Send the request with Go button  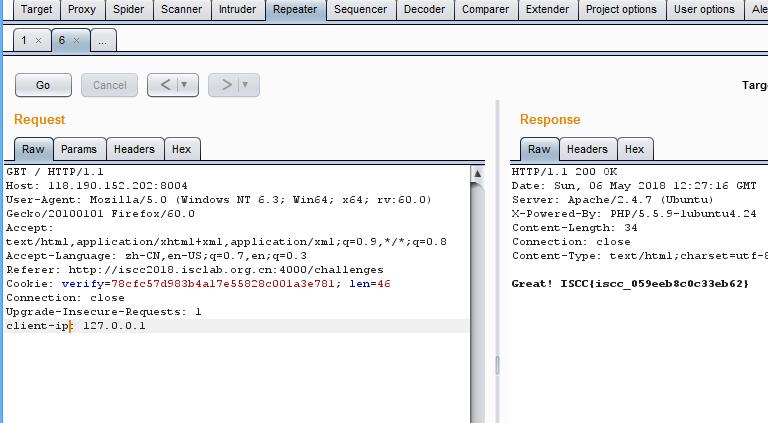[43, 85]
